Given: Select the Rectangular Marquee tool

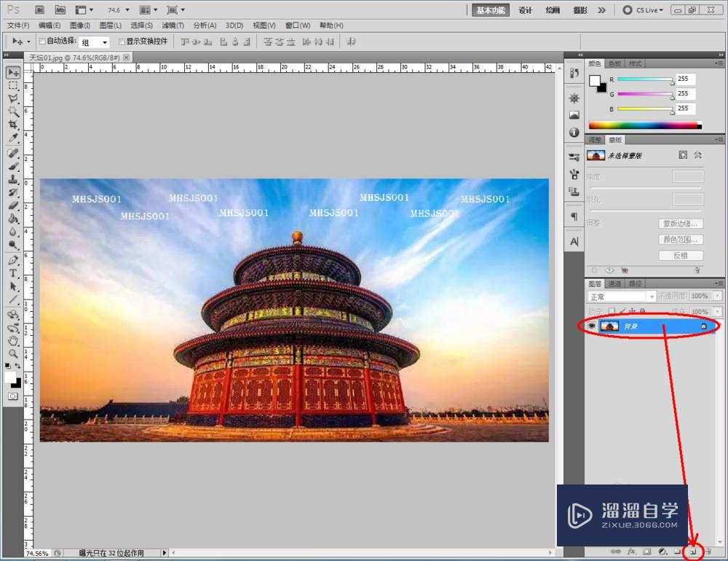Looking at the screenshot, I should [13, 85].
